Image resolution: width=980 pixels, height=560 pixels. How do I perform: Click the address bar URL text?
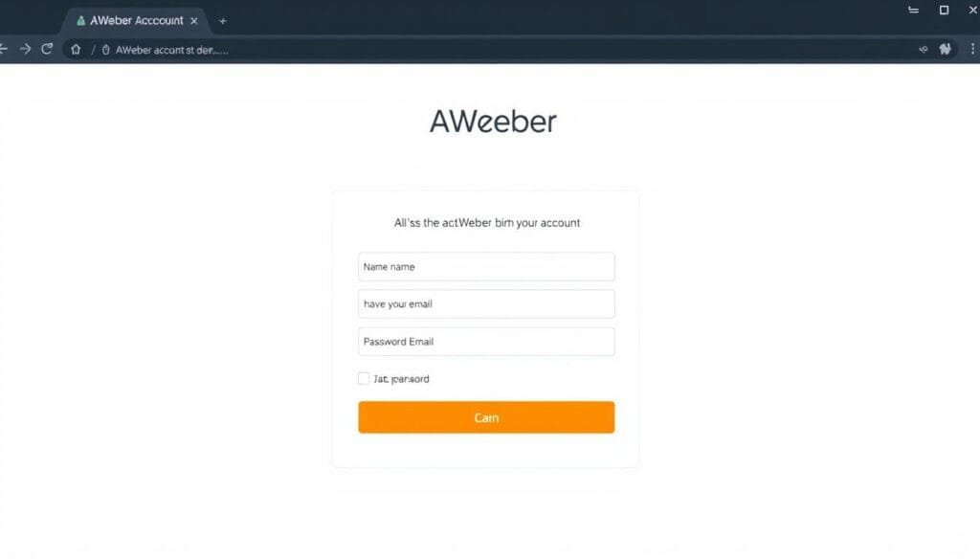[172, 50]
